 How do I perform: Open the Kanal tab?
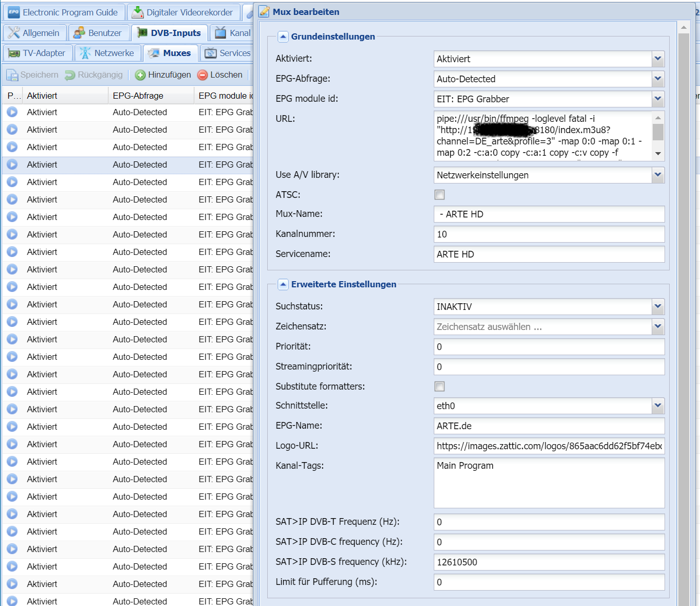[x=232, y=33]
